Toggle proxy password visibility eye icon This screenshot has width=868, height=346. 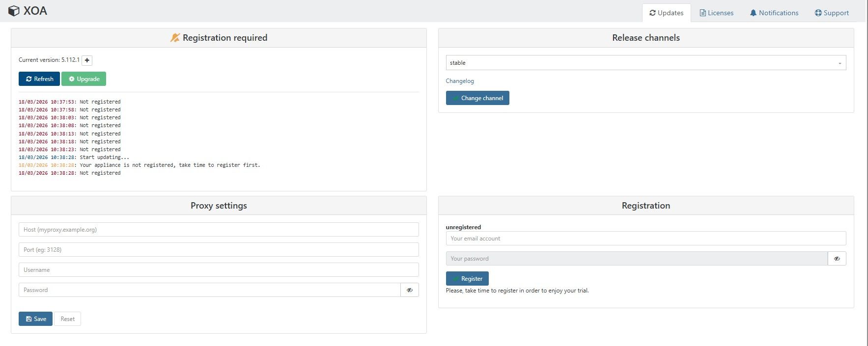410,290
